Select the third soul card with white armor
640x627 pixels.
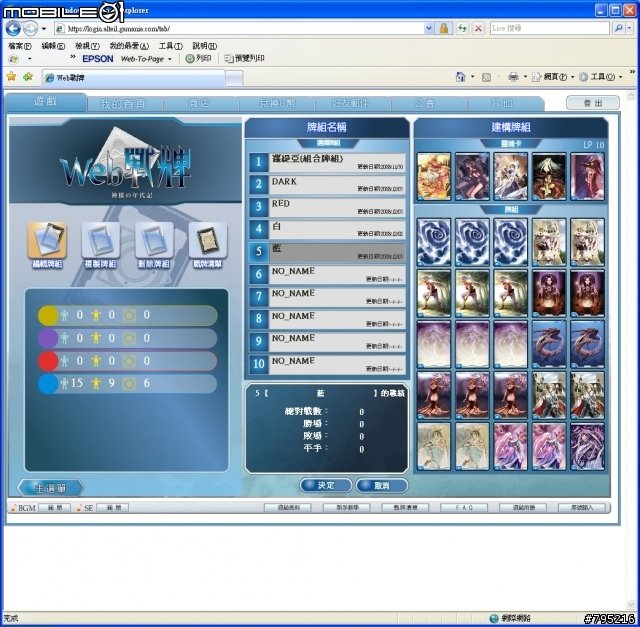point(510,177)
